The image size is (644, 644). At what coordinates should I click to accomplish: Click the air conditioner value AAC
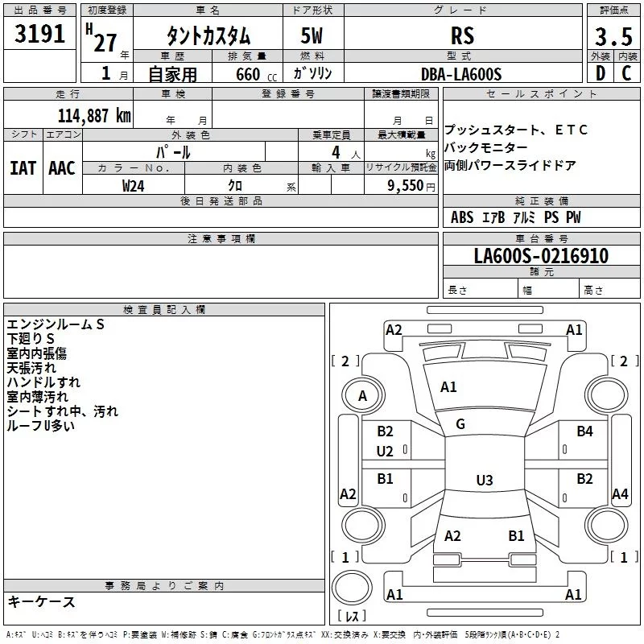point(62,168)
